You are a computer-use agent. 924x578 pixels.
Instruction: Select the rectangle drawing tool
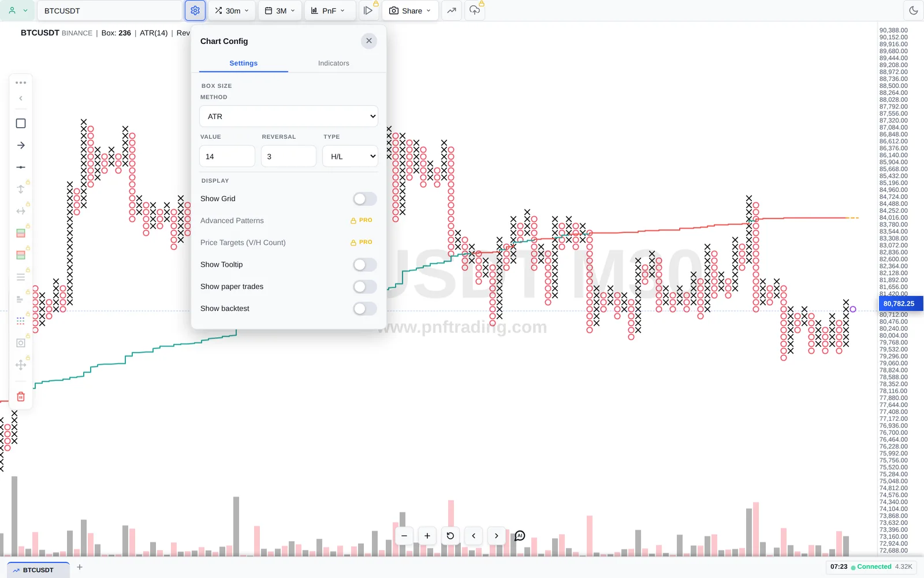tap(21, 123)
